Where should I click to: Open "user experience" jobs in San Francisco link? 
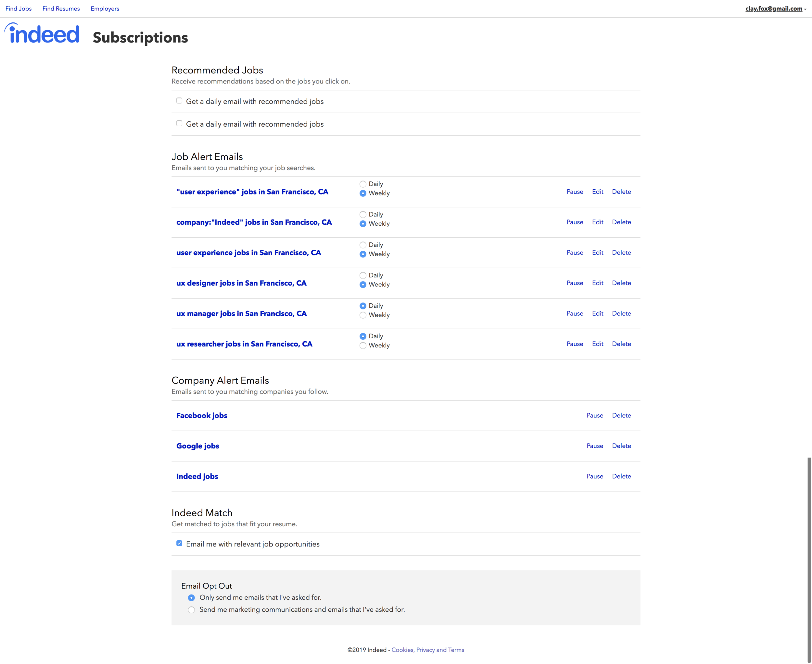pyautogui.click(x=252, y=192)
